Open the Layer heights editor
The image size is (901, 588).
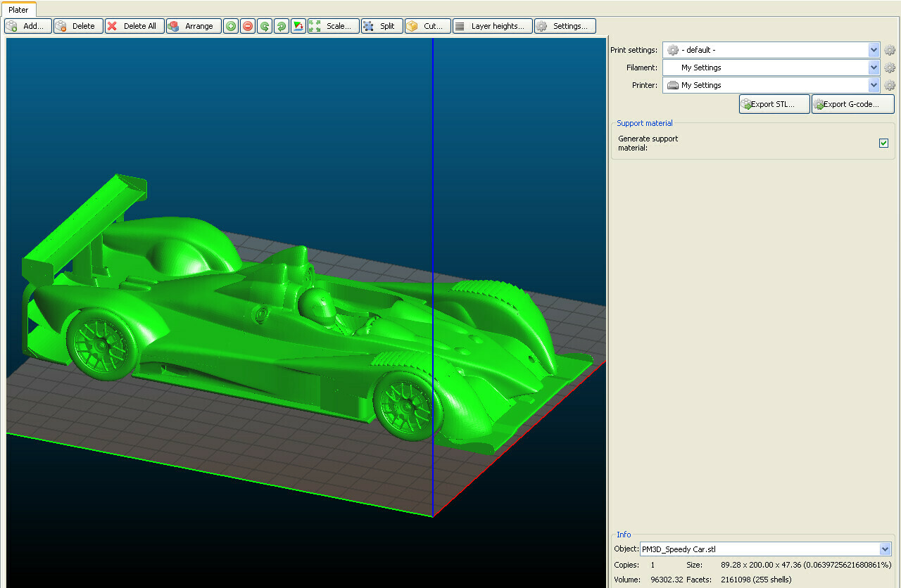(x=492, y=25)
